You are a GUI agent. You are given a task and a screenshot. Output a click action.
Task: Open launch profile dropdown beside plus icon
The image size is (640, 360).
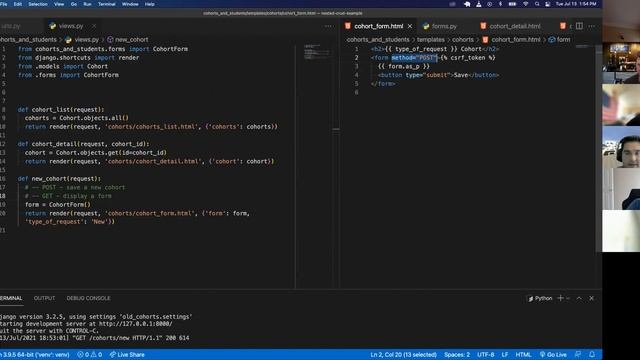pyautogui.click(x=568, y=299)
